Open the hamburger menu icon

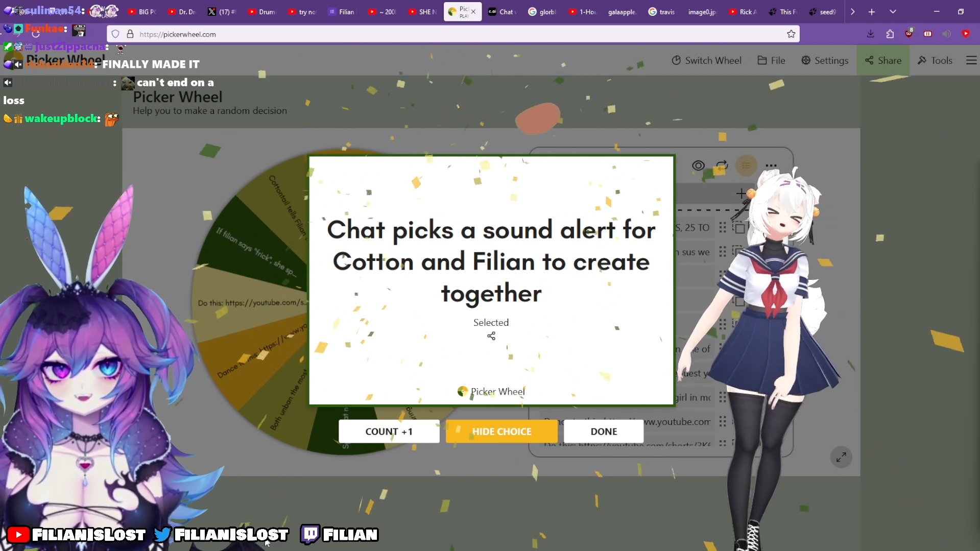[971, 60]
